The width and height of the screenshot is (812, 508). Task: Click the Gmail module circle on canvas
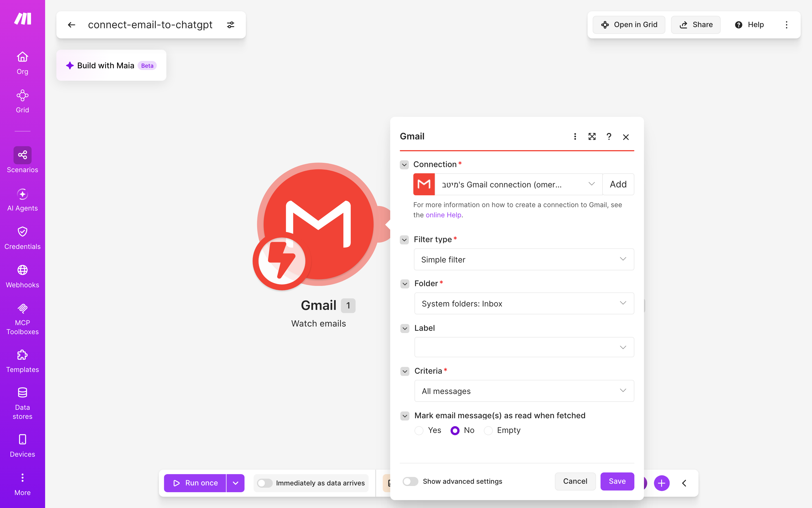319,224
